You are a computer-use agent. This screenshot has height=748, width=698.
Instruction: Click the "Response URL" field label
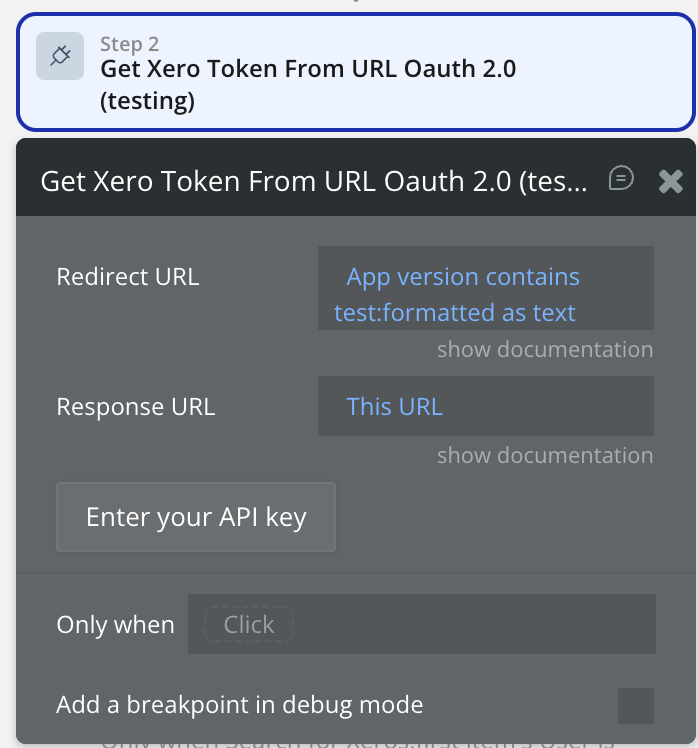[x=136, y=406]
